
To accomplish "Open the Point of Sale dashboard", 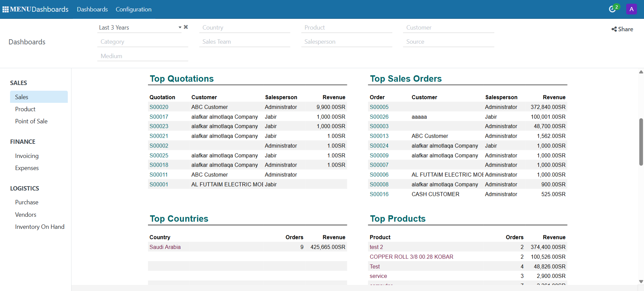I will coord(31,121).
